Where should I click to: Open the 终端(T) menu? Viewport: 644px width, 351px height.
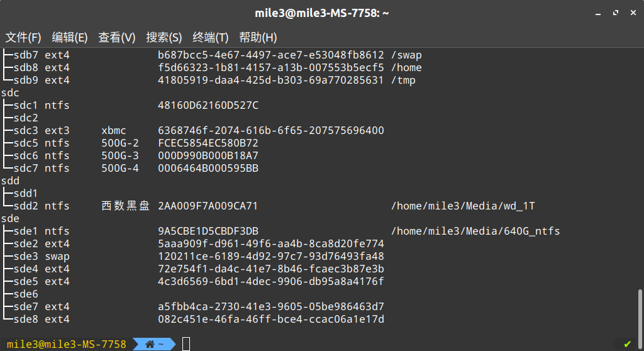click(x=210, y=37)
